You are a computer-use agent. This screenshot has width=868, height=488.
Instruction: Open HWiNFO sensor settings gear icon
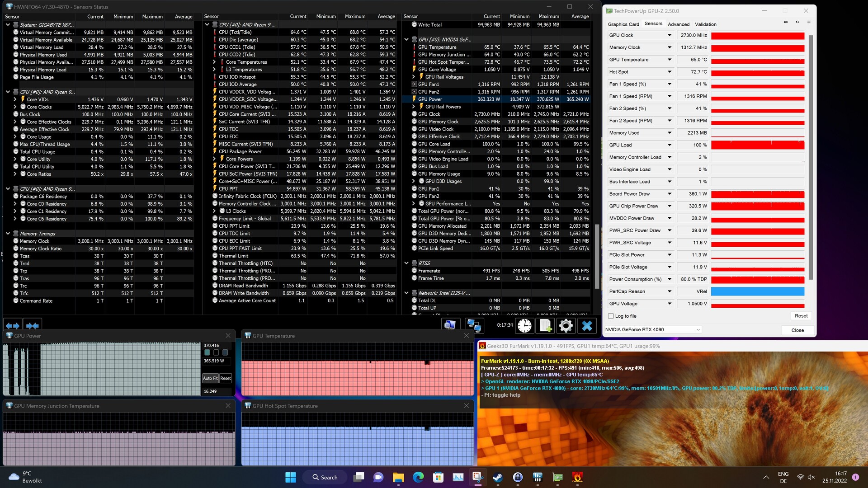click(566, 325)
